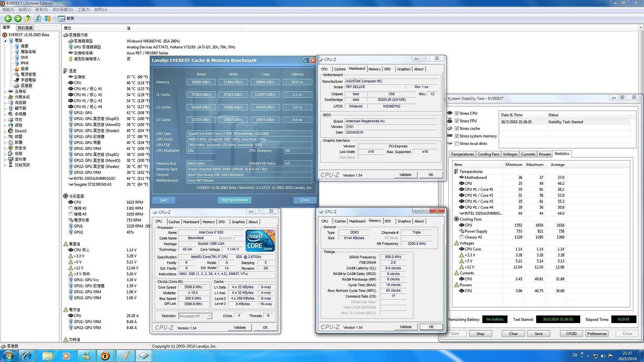
Task: Open Windows Explorer folder on taskbar
Action: coord(47,356)
